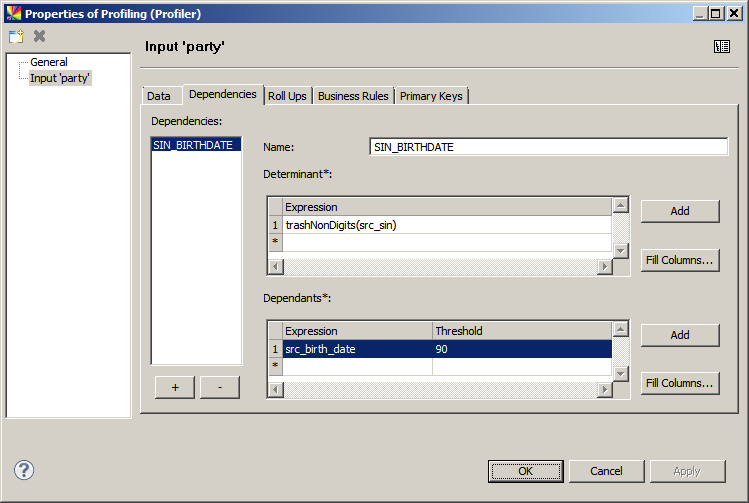Open the Primary Keys tab
This screenshot has width=749, height=503.
(431, 96)
